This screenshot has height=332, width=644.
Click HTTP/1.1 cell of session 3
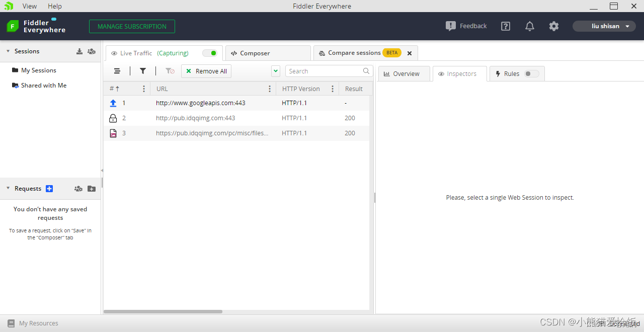coord(294,133)
